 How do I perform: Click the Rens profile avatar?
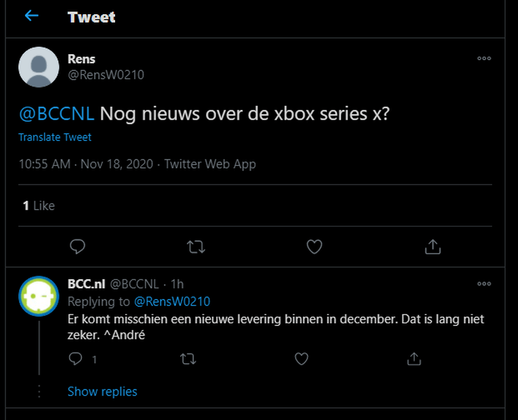(x=39, y=67)
